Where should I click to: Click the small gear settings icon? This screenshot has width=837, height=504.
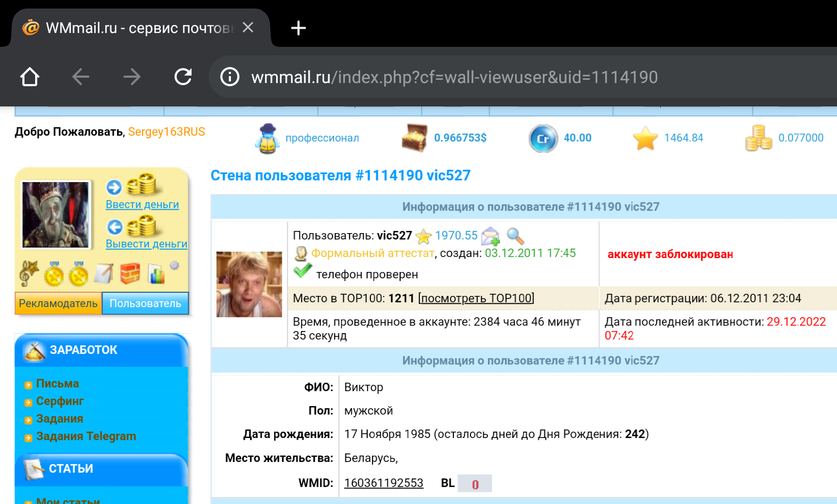point(175,265)
